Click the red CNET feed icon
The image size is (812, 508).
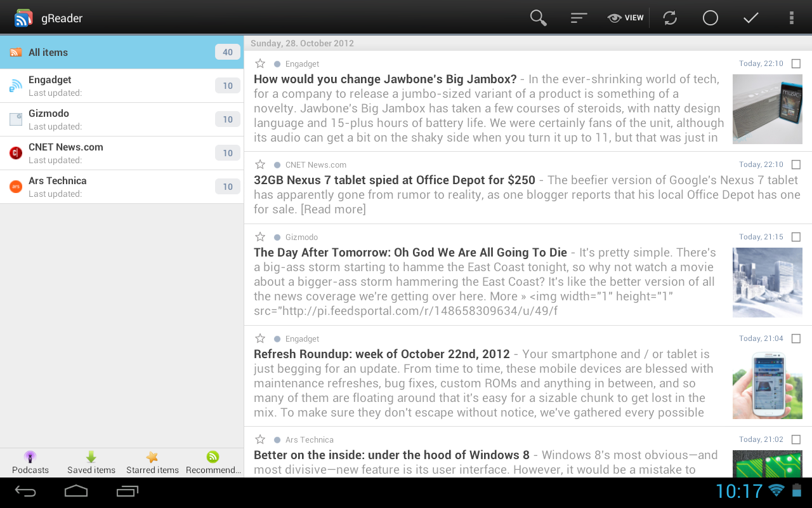click(x=16, y=153)
